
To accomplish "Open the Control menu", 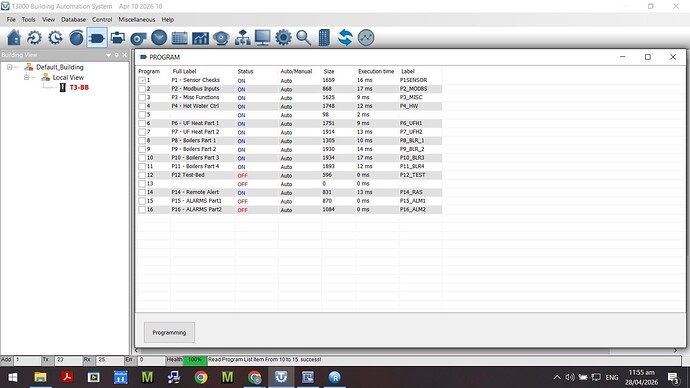I will point(102,19).
